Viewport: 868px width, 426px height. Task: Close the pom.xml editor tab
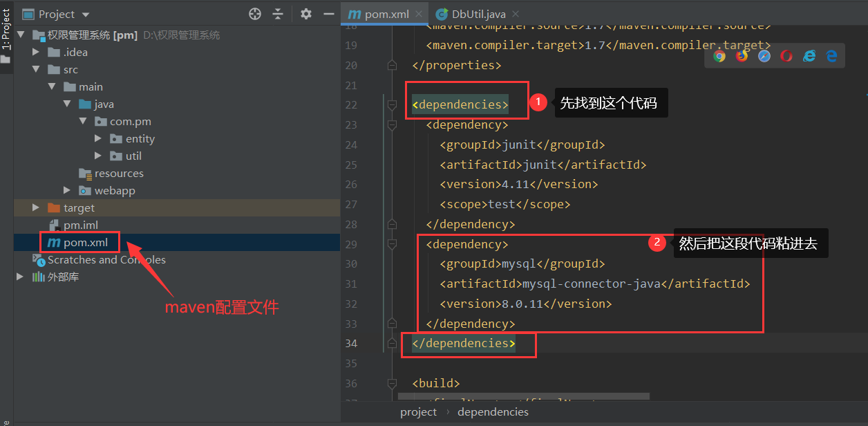419,14
